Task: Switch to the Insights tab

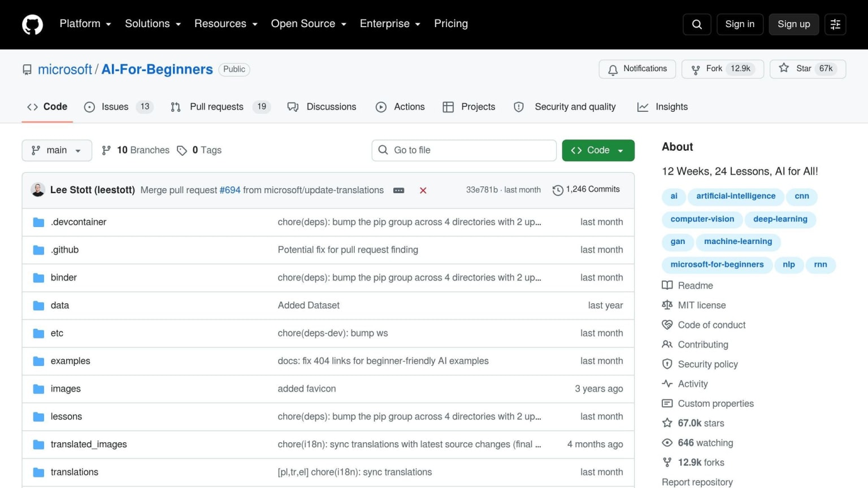Action: pyautogui.click(x=662, y=107)
